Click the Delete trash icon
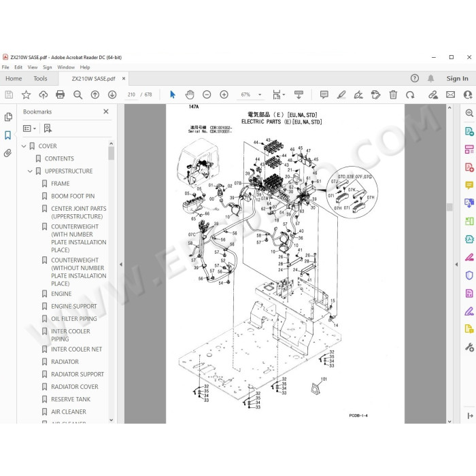This screenshot has height=476, width=476. 393,95
